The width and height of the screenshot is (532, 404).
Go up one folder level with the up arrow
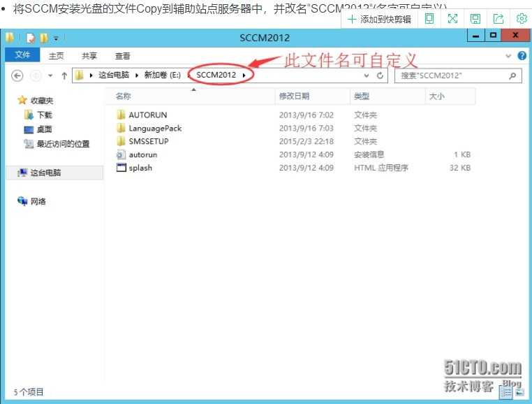coord(64,75)
